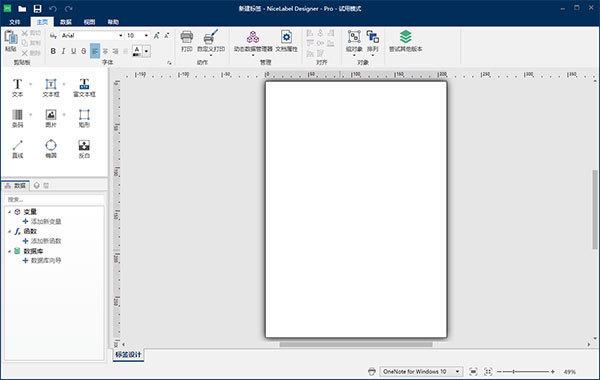Viewport: 600px width, 380px height.
Task: Click the blank label canvas
Action: click(x=356, y=209)
